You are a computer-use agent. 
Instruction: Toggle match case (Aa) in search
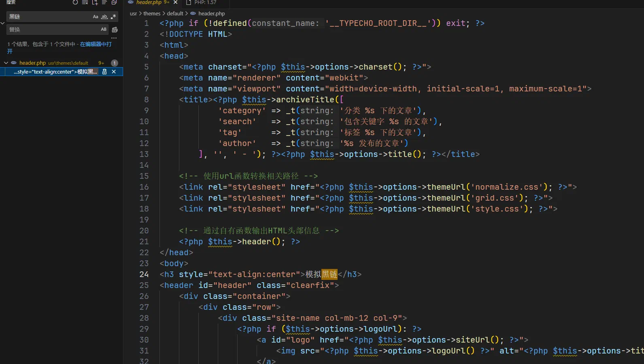(x=96, y=17)
